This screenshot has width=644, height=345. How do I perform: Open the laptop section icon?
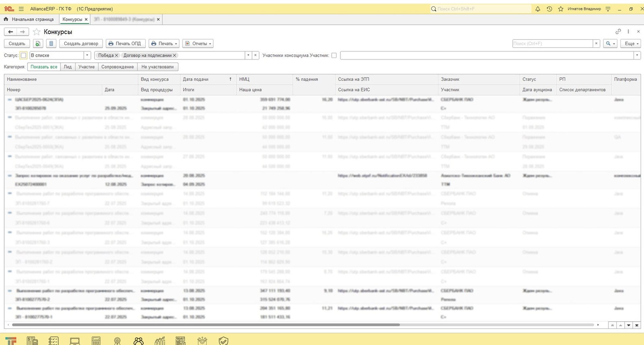(75, 341)
